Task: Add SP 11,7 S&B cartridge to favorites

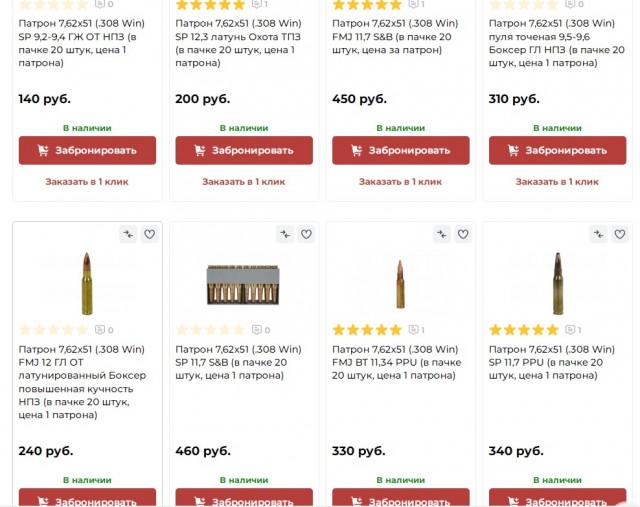Action: click(306, 234)
